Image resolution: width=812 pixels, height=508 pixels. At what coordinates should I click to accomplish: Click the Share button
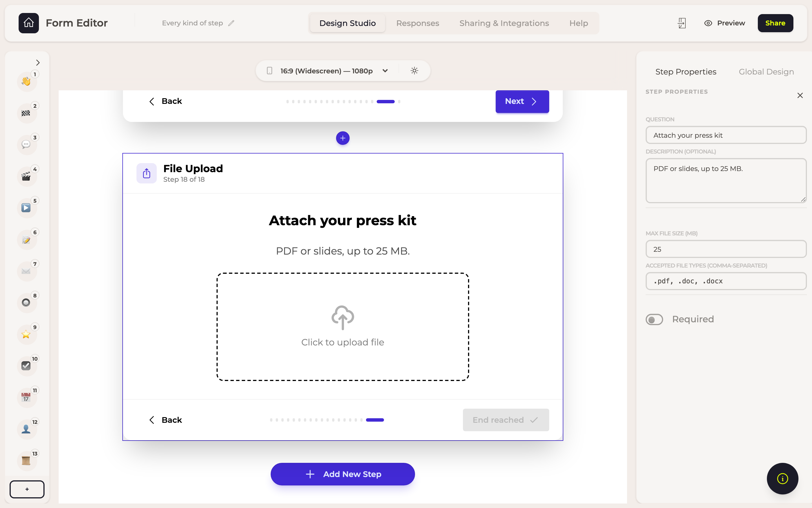(x=775, y=23)
